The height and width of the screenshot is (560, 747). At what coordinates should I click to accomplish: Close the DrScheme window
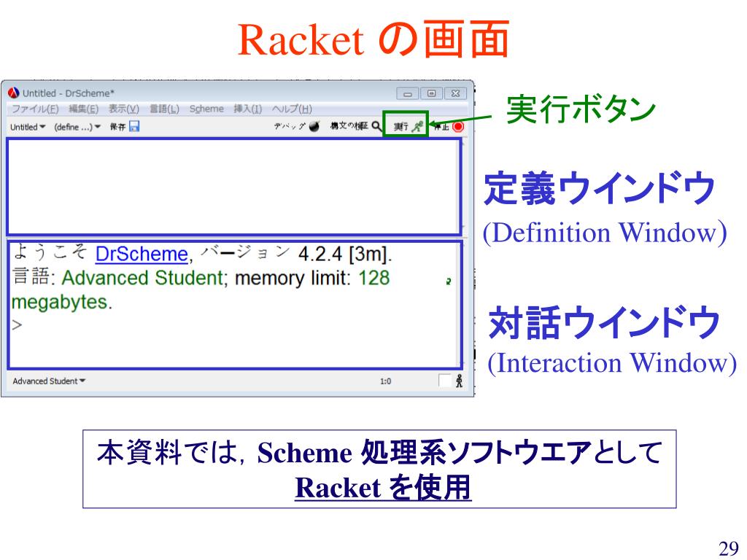pos(455,93)
